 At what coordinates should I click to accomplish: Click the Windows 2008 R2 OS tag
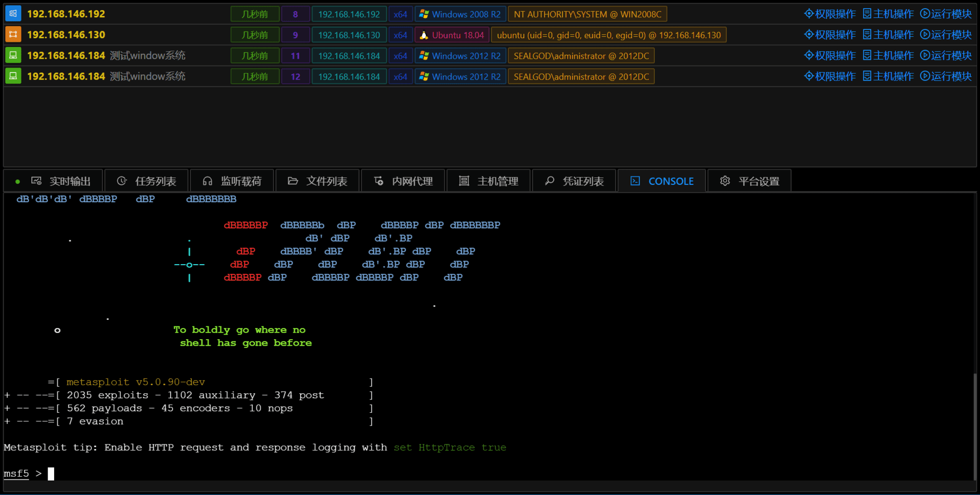[460, 14]
